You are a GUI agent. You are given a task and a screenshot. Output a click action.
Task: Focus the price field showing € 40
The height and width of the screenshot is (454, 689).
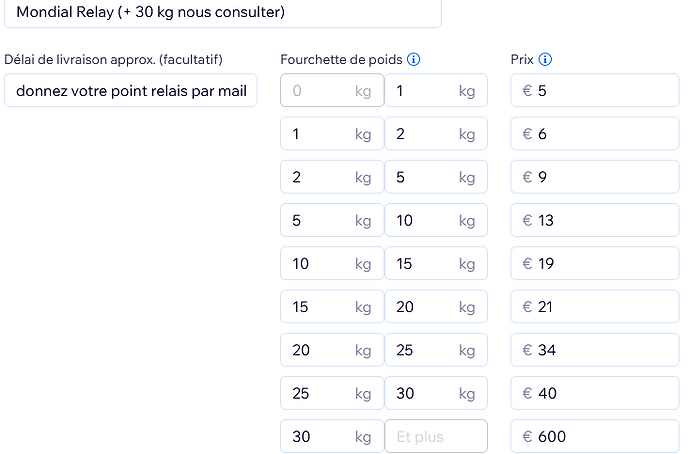(595, 393)
